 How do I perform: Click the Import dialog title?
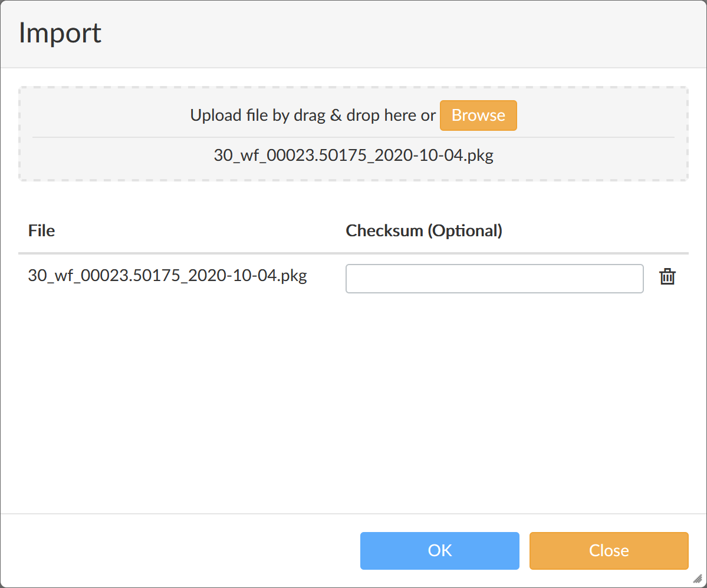[60, 33]
